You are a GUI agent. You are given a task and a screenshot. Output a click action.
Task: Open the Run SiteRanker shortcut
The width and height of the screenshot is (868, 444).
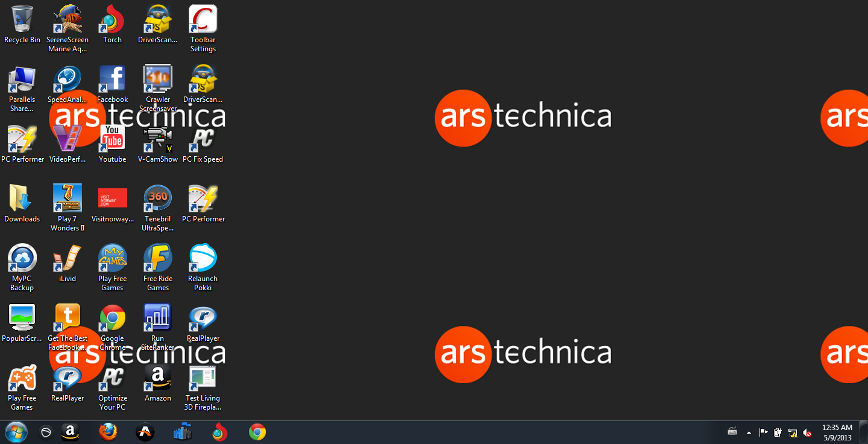pos(158,328)
